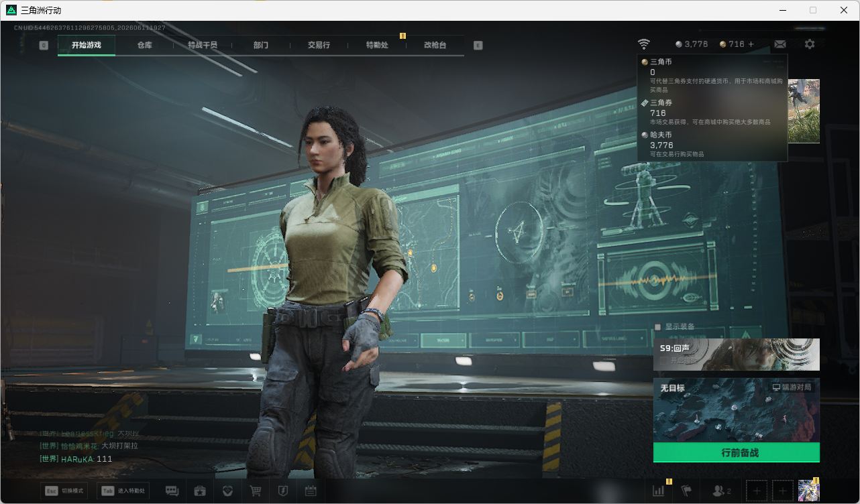Open the starred briefcase icon in bottom bar
860x504 pixels.
200,491
